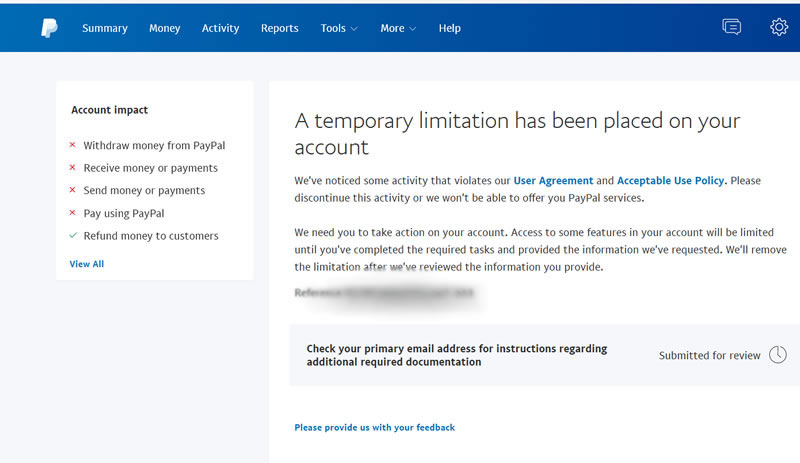Expand the Tools dropdown menu
This screenshot has height=463, width=800.
(x=339, y=28)
